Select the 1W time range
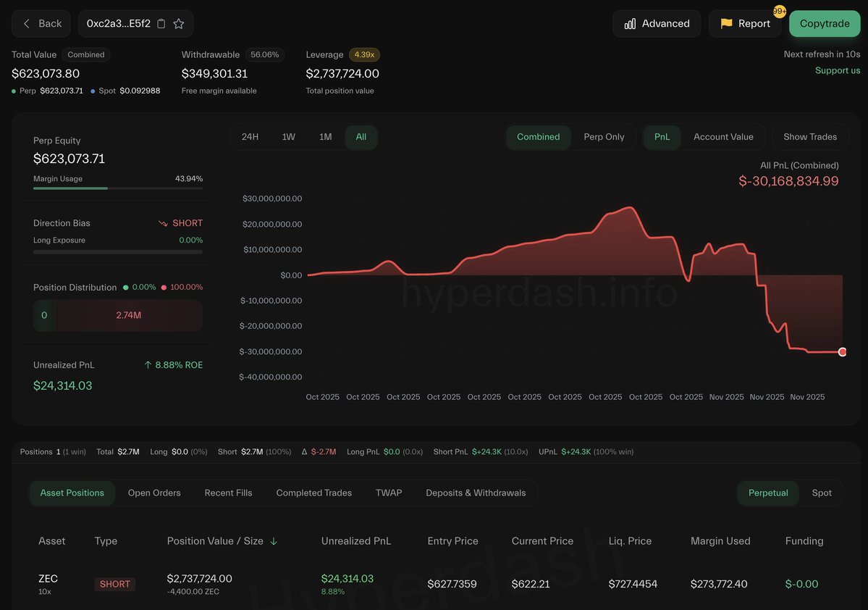This screenshot has width=868, height=610. (288, 137)
